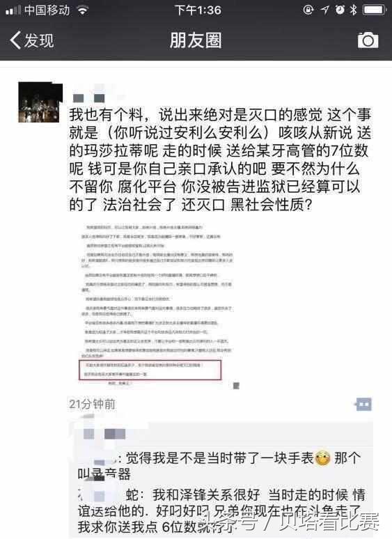Tap the battery icon in status bar
392x539 pixels.
[x=375, y=10]
